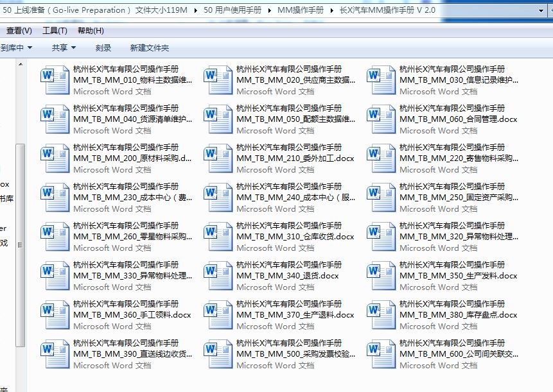Open the address bar history dropdown arrow

pyautogui.click(x=541, y=10)
